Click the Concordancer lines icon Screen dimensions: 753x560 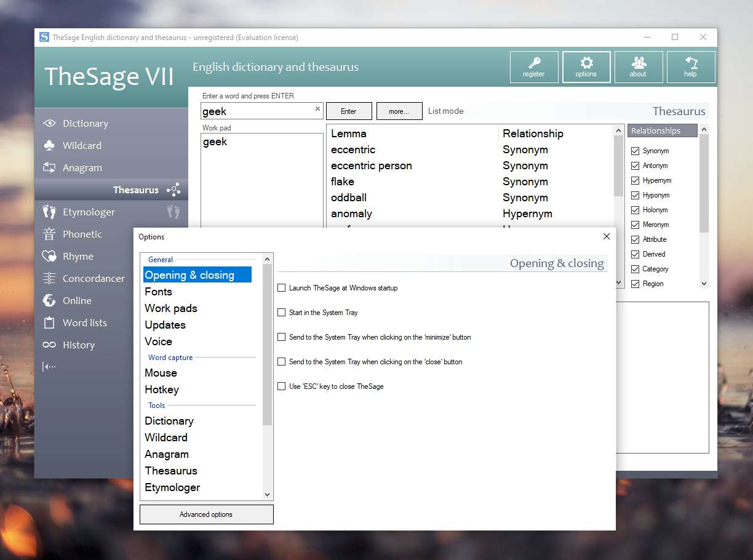click(49, 279)
